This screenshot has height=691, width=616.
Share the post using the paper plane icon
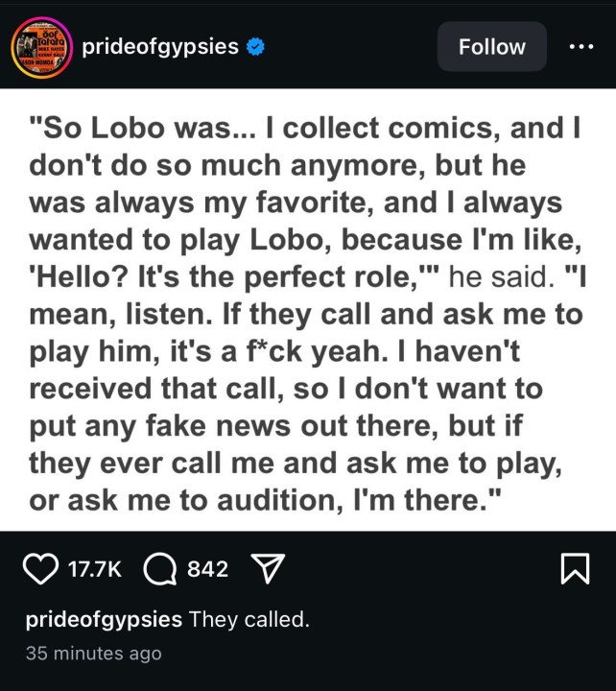262,569
